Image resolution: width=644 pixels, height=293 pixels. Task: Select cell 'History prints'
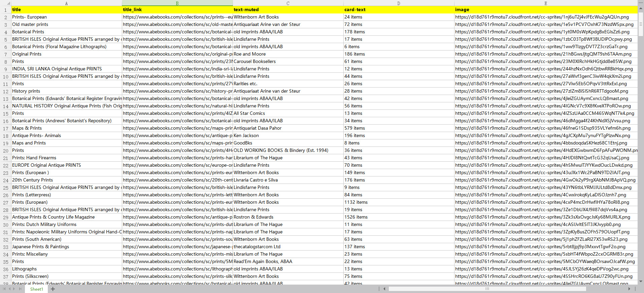click(66, 91)
